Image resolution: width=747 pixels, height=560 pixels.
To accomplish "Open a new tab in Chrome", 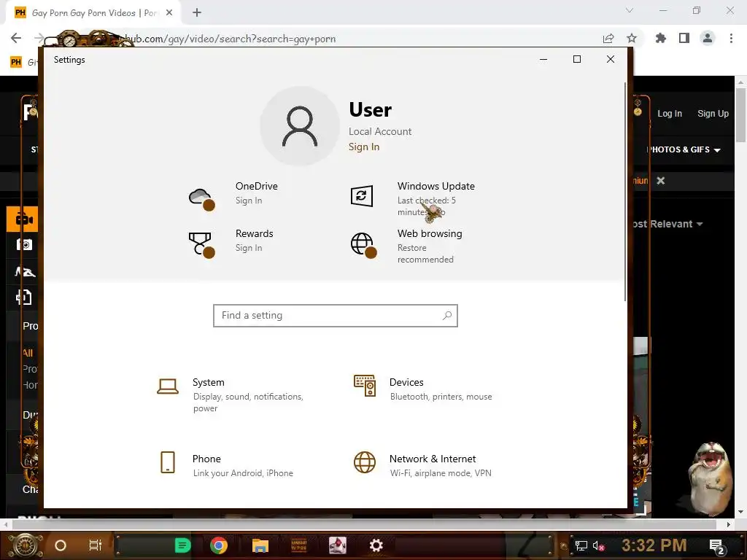I will tap(197, 13).
